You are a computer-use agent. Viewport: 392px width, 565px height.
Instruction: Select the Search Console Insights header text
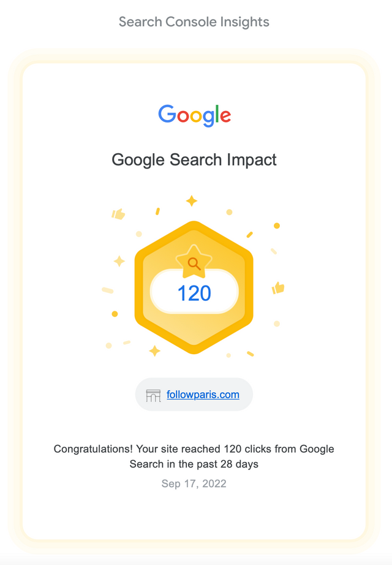tap(194, 22)
